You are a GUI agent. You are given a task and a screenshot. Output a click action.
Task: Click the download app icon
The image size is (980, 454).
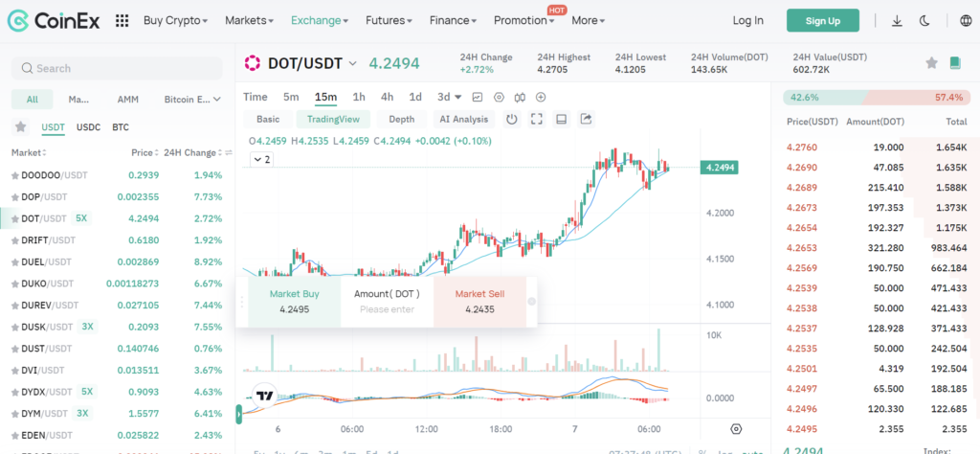[x=897, y=21]
